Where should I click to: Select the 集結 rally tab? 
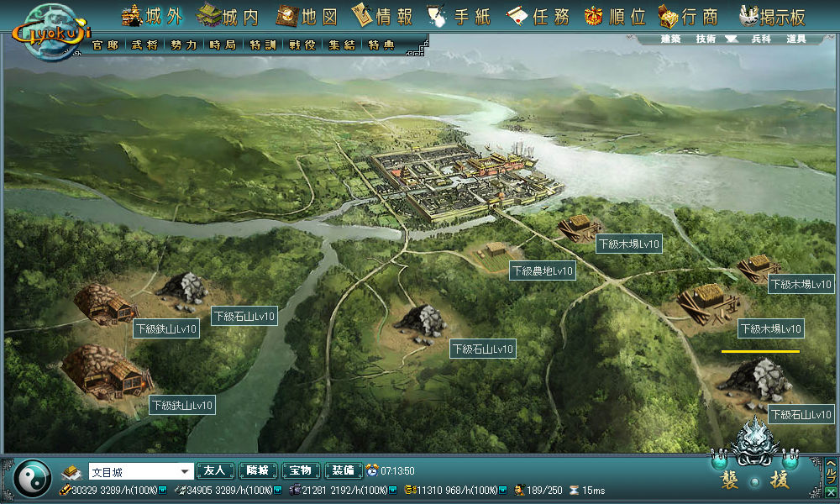[342, 45]
